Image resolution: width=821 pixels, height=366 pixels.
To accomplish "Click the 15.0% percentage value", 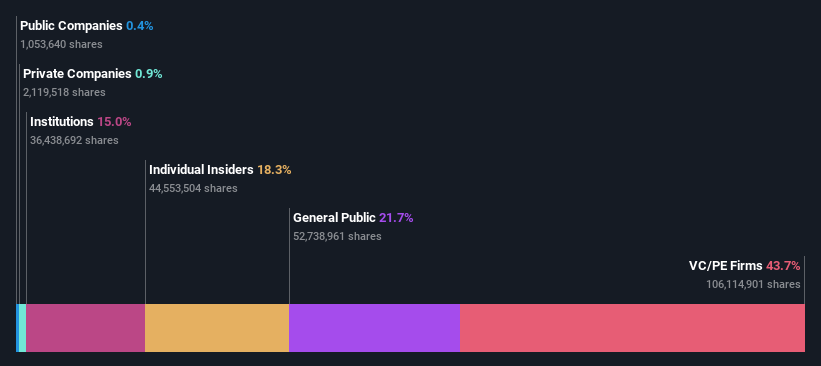I will coord(114,122).
